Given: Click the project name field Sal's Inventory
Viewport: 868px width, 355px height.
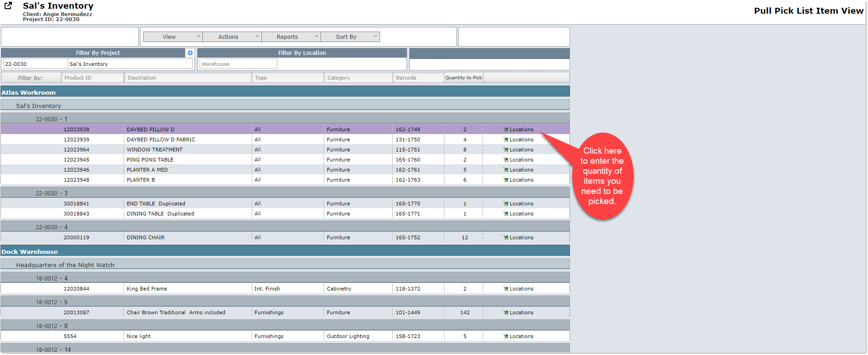Looking at the screenshot, I should click(x=130, y=64).
